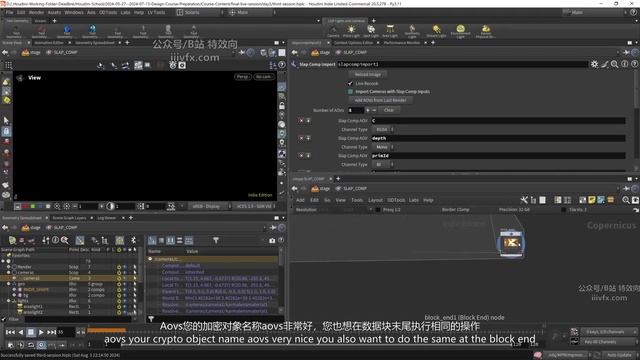This screenshot has width=640, height=360.
Task: Select the Distant Light shelf tool
Action: 436,31
